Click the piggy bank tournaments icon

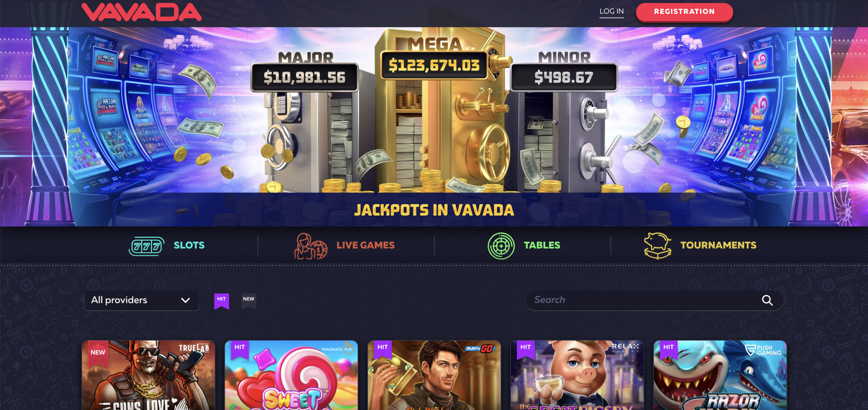657,246
